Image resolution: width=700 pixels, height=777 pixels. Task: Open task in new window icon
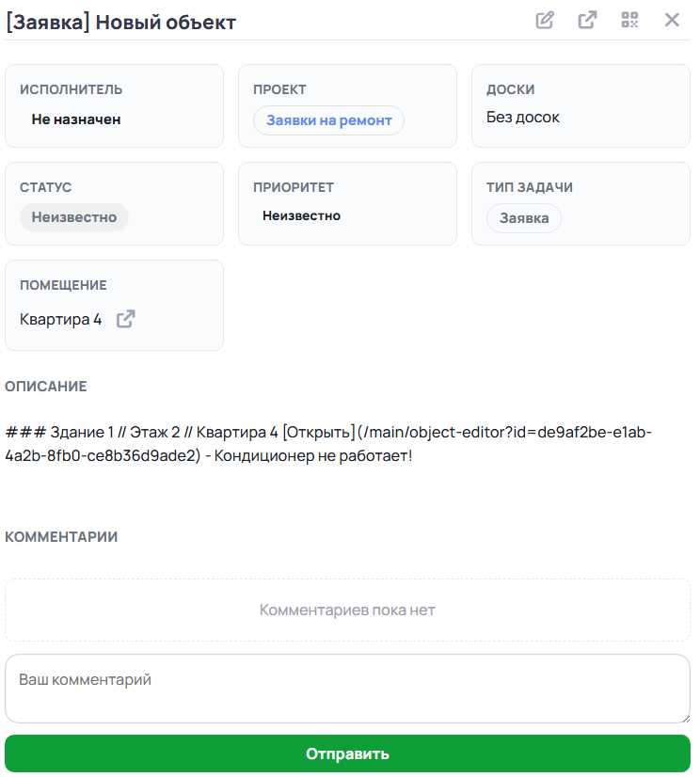tap(587, 21)
